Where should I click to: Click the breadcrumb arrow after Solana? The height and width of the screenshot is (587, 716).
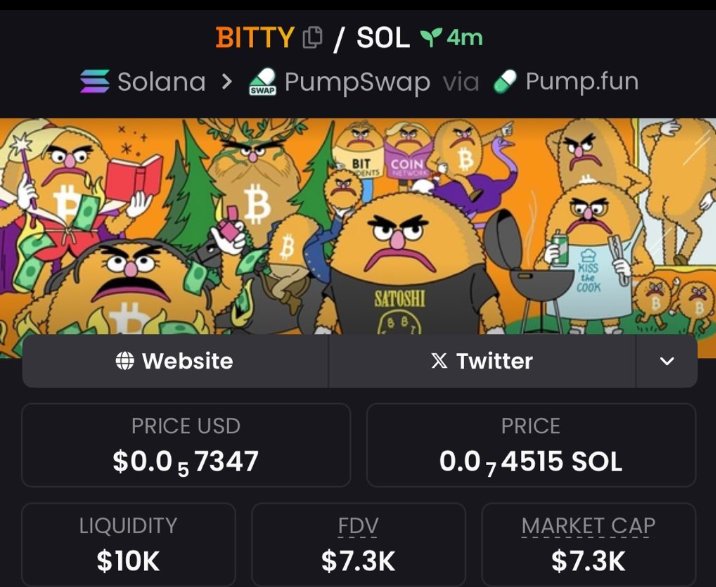pyautogui.click(x=227, y=82)
